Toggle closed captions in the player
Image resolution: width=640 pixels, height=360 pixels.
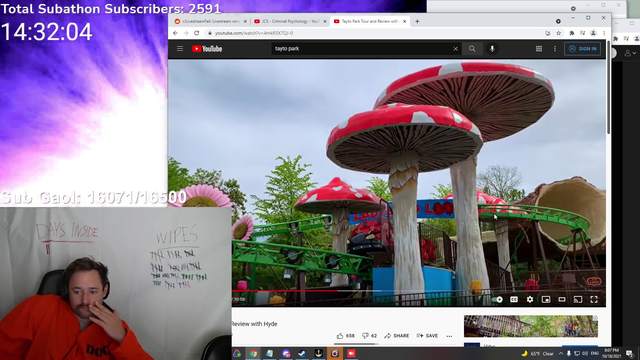click(514, 300)
